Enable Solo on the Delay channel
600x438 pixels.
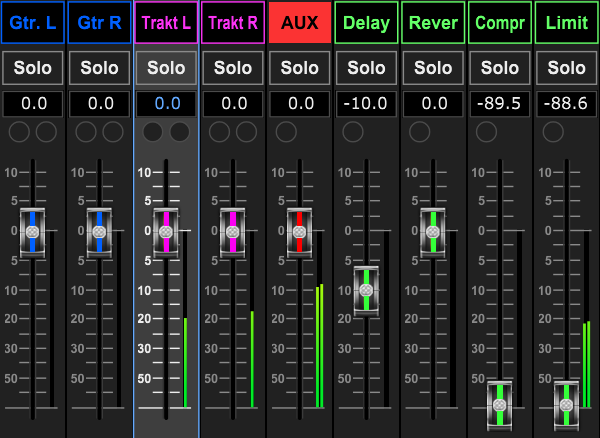click(x=367, y=68)
